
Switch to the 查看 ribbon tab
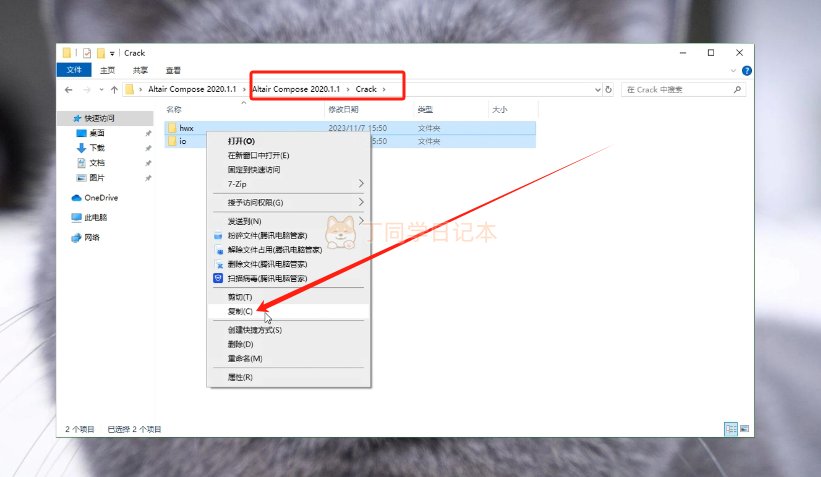click(173, 70)
